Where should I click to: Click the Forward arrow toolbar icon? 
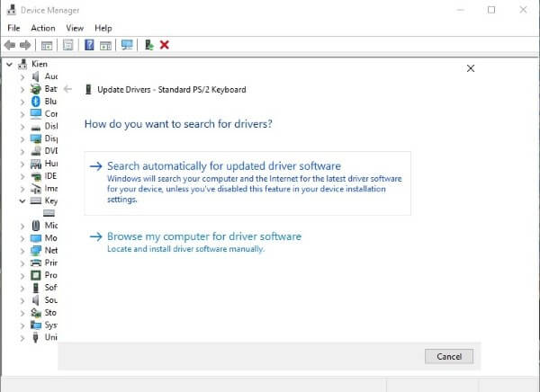coord(24,45)
